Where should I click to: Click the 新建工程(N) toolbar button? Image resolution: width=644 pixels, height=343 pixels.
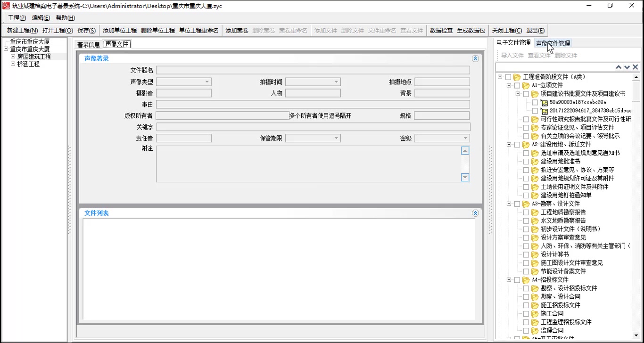22,30
